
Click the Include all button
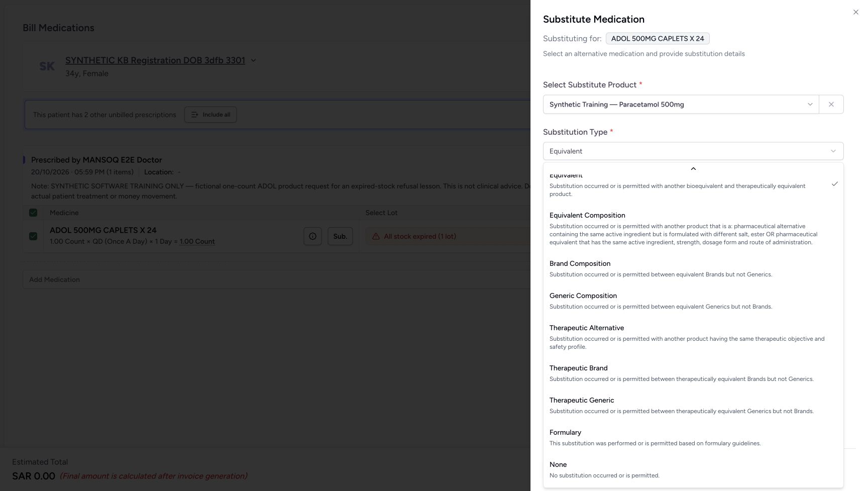[210, 115]
